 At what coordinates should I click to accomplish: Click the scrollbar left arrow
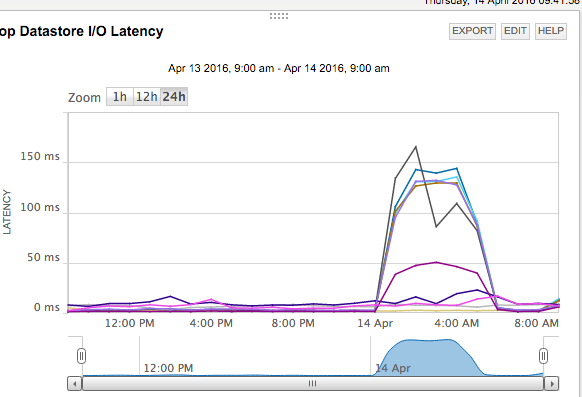coord(75,383)
